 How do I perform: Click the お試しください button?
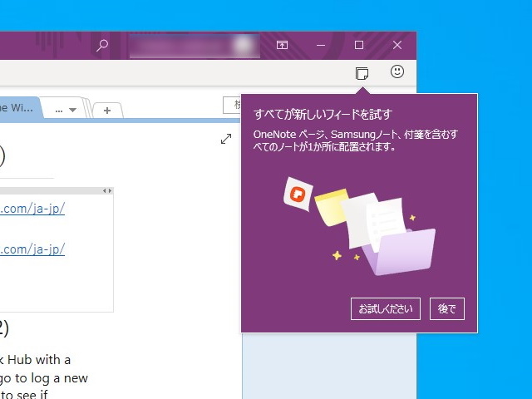pos(386,308)
